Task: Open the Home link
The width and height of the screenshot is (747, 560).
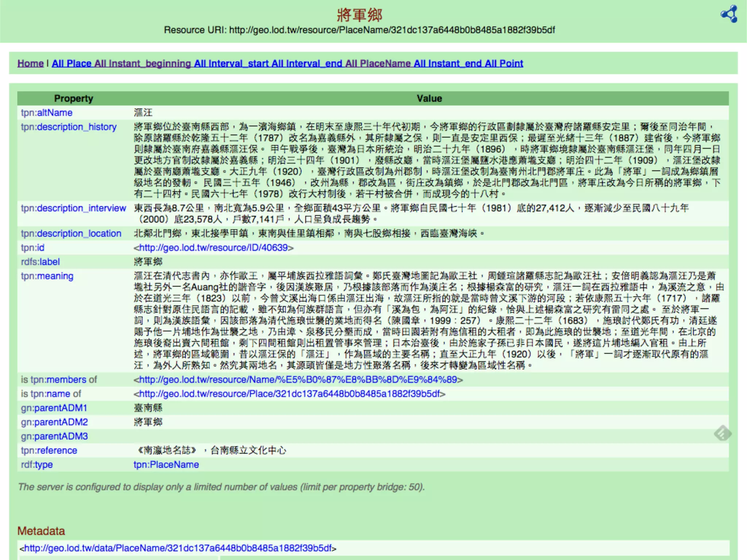Action: tap(30, 63)
